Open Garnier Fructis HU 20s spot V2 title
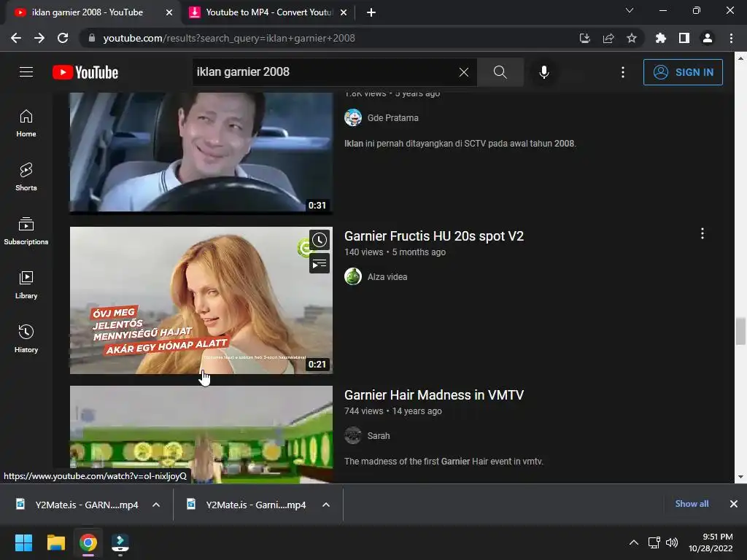747x560 pixels. [434, 236]
